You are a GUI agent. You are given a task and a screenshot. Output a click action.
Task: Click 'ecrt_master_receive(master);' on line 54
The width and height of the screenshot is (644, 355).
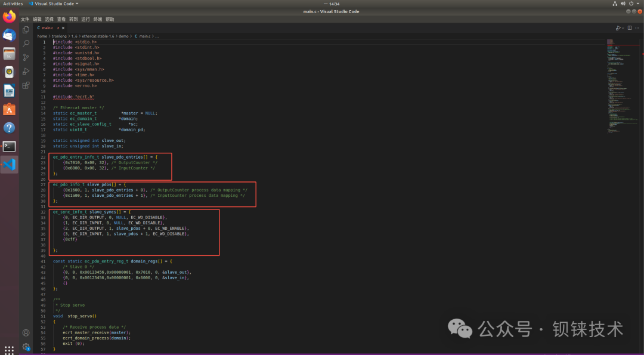click(97, 332)
